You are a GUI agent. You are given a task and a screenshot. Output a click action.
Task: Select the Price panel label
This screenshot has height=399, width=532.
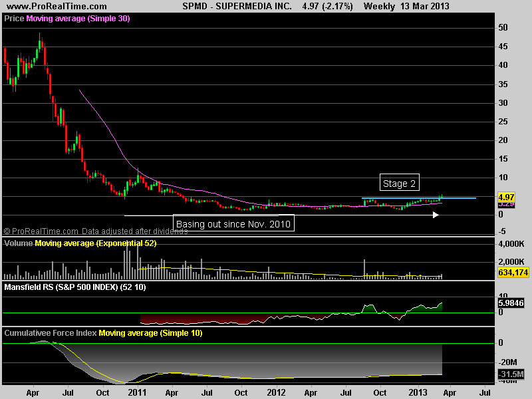point(14,19)
